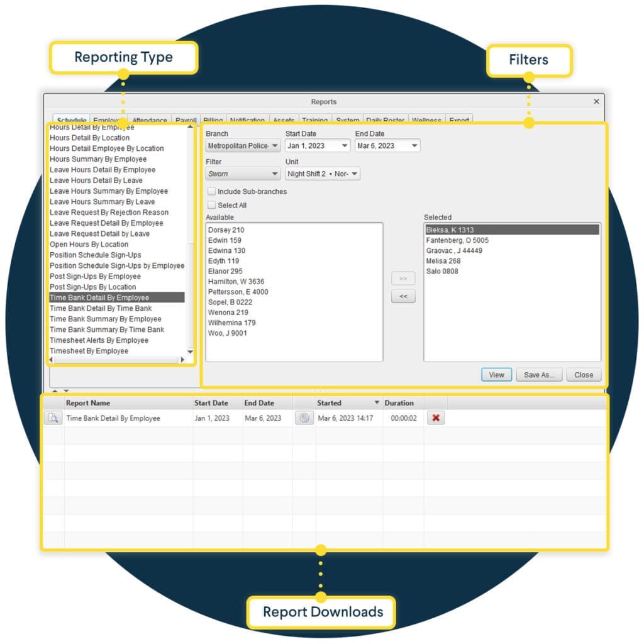Select Timesheet By Employee report
This screenshot has height=644, width=644.
click(89, 351)
